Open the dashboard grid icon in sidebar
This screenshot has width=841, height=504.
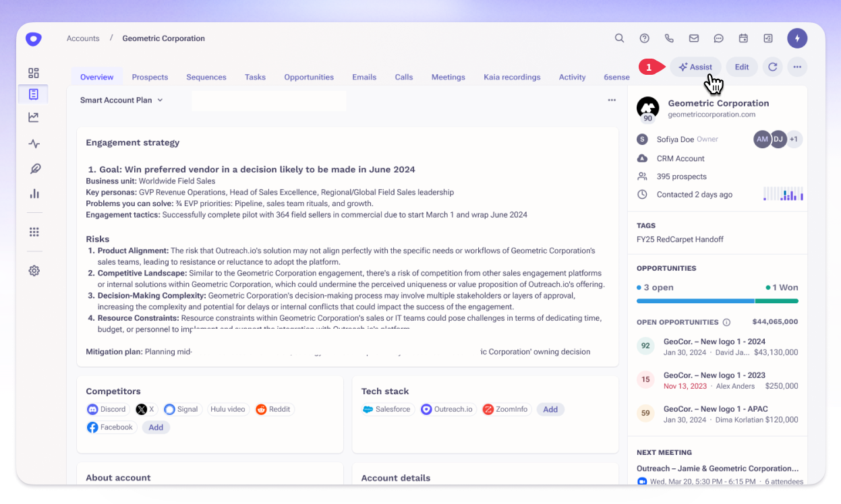pos(34,73)
